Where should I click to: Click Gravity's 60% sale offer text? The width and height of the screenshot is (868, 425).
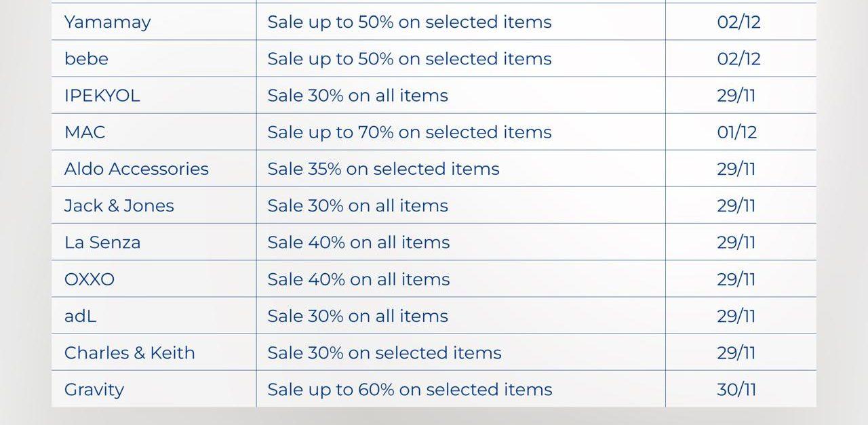(410, 390)
